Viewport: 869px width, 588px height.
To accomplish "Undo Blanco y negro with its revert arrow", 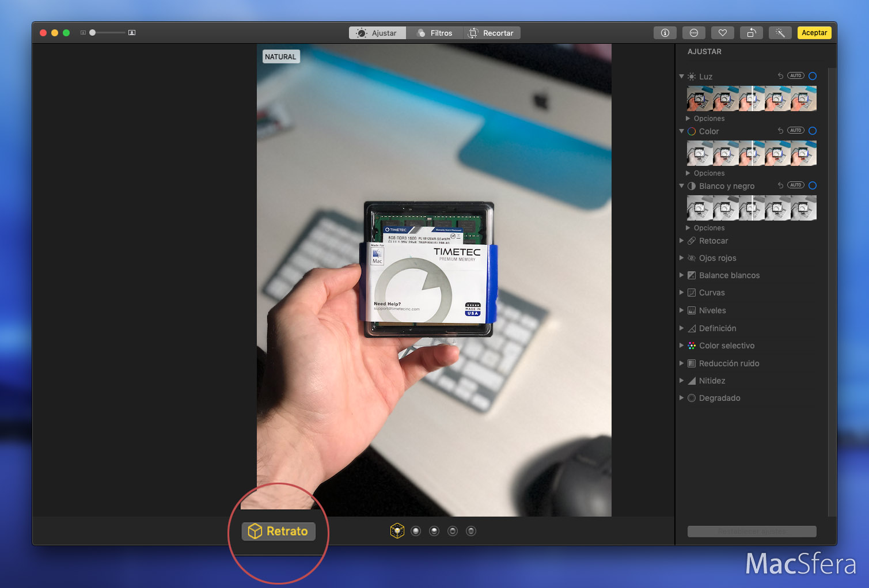I will pyautogui.click(x=780, y=185).
